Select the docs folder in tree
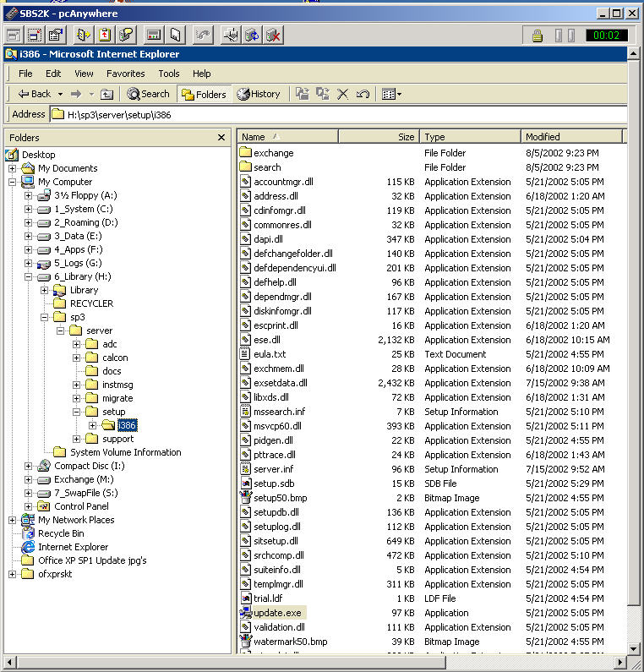 [112, 371]
